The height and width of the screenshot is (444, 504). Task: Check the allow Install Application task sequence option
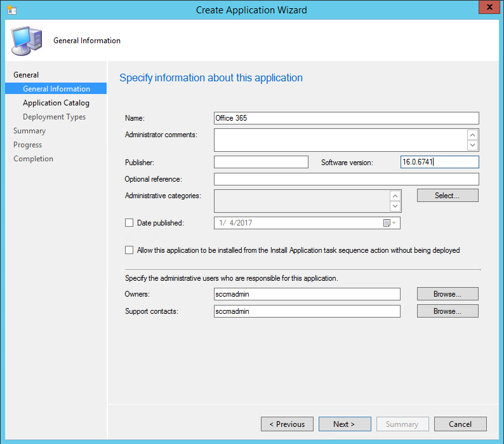pos(129,250)
